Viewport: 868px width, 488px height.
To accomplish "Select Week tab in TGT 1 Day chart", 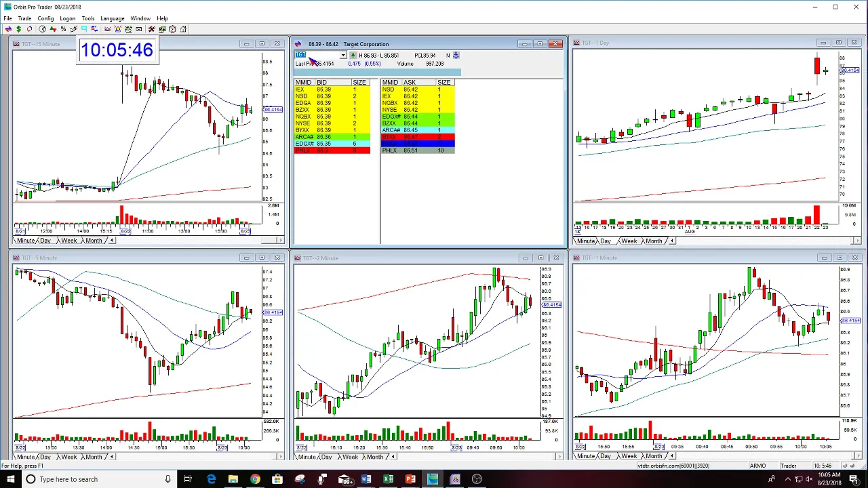I will point(629,241).
